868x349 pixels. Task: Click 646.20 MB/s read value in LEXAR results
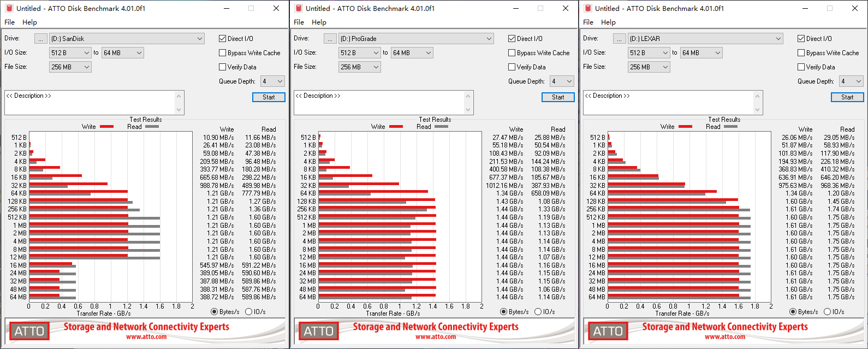(x=839, y=178)
